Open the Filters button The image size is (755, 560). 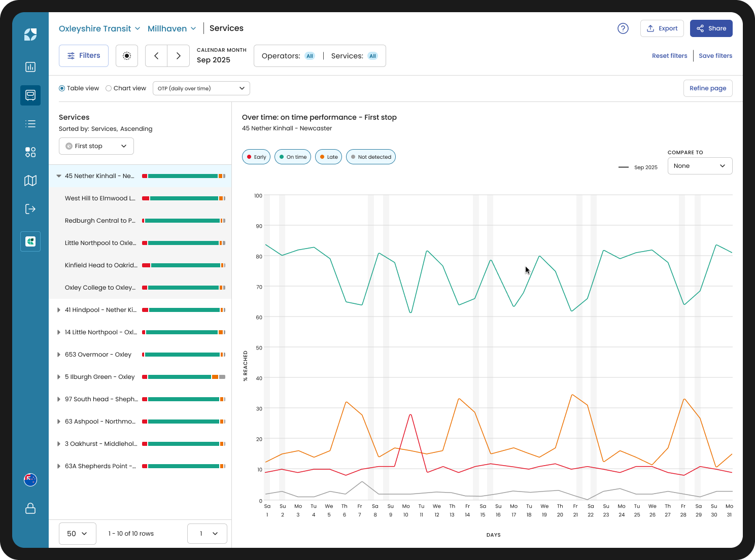(84, 56)
